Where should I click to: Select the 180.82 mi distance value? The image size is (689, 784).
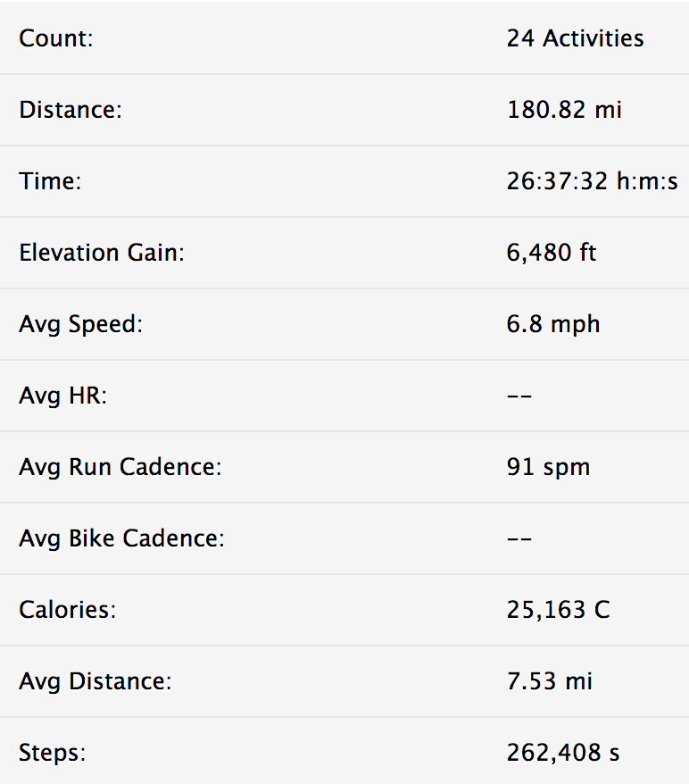[564, 110]
